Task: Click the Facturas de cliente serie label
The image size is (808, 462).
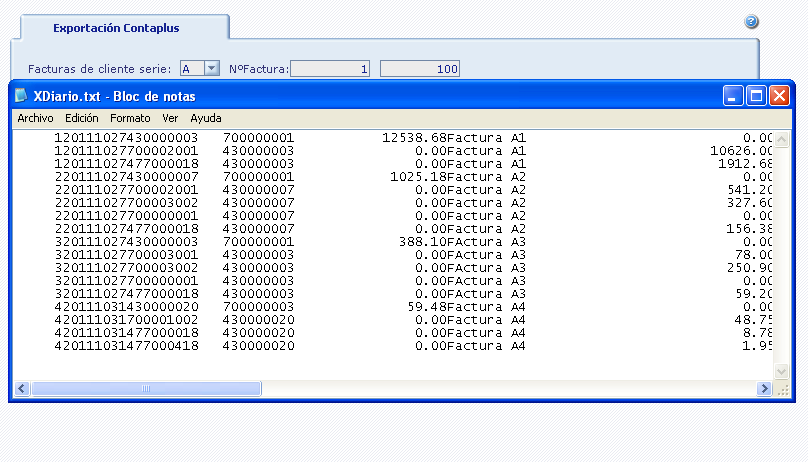Action: pos(99,69)
